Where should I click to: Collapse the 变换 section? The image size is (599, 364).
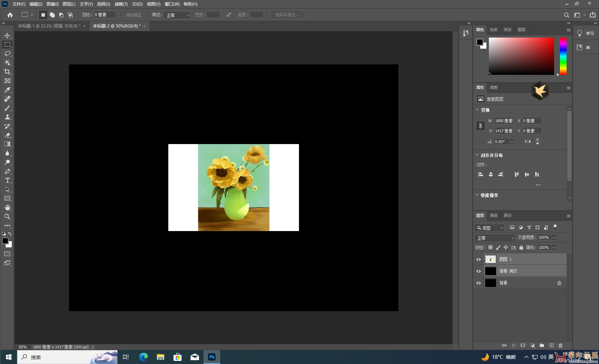coord(477,110)
